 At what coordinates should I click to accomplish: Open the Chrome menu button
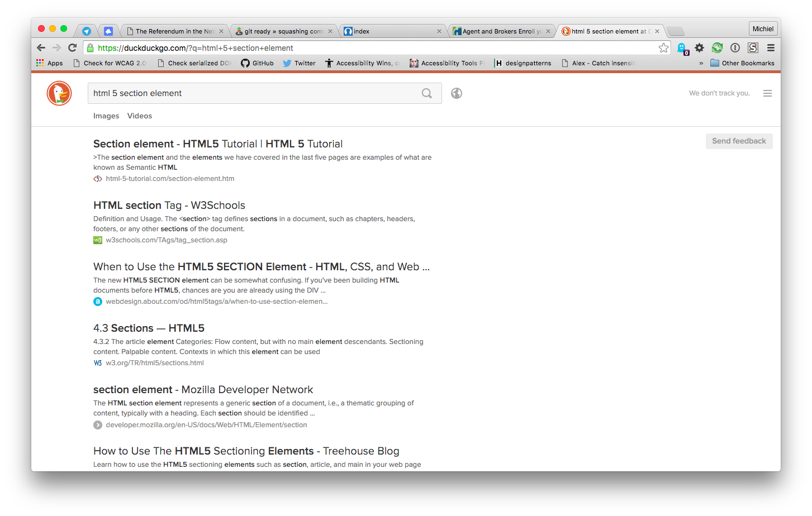(x=771, y=48)
